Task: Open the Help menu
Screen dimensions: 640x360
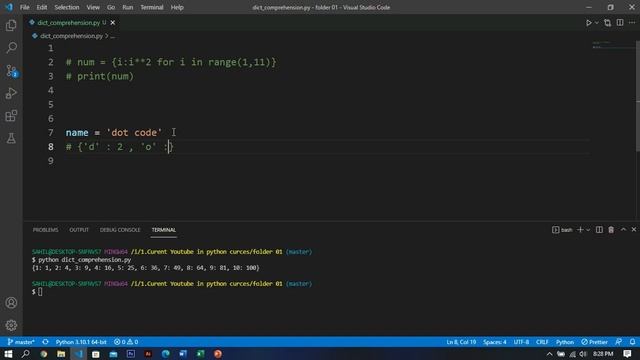Action: (x=177, y=7)
